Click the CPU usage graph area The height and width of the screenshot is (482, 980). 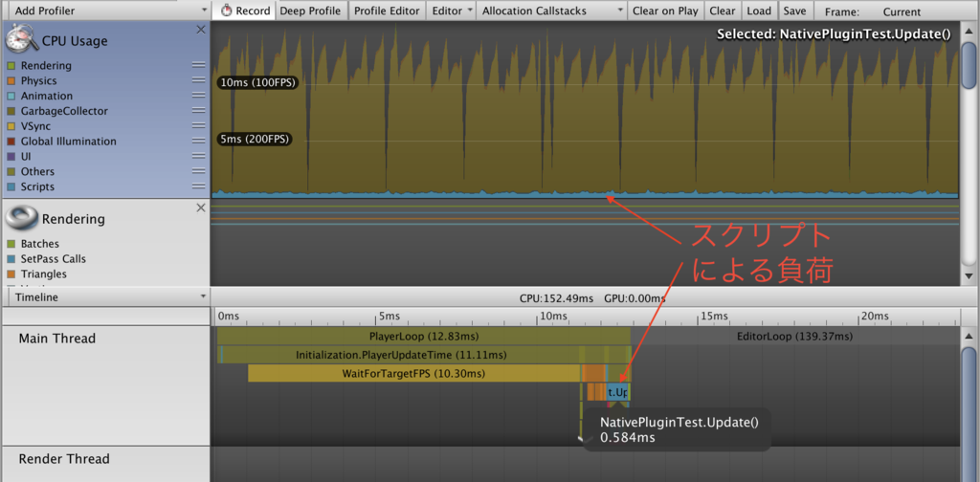click(x=585, y=110)
